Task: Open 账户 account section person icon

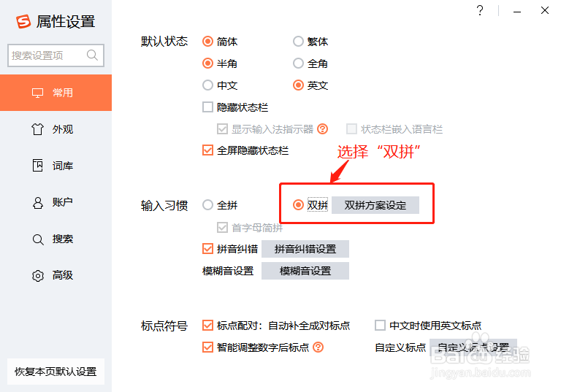Action: 37,202
